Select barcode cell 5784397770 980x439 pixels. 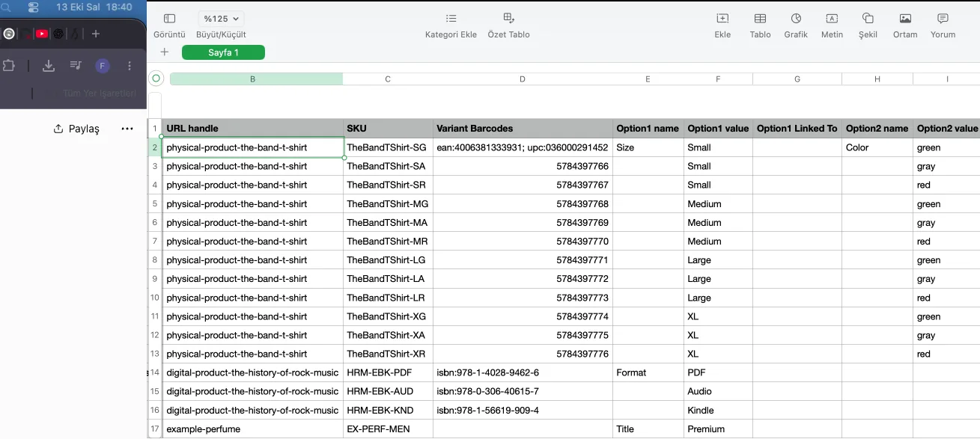coord(523,241)
